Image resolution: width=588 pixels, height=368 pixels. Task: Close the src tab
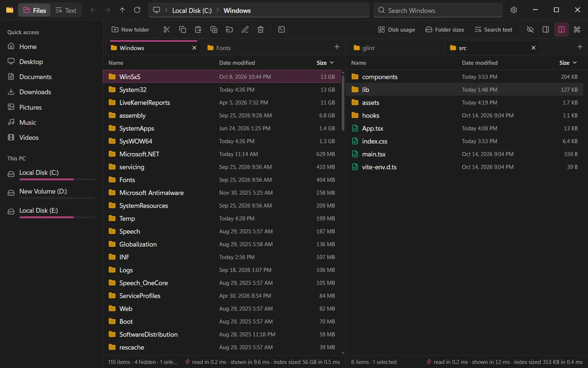[534, 48]
